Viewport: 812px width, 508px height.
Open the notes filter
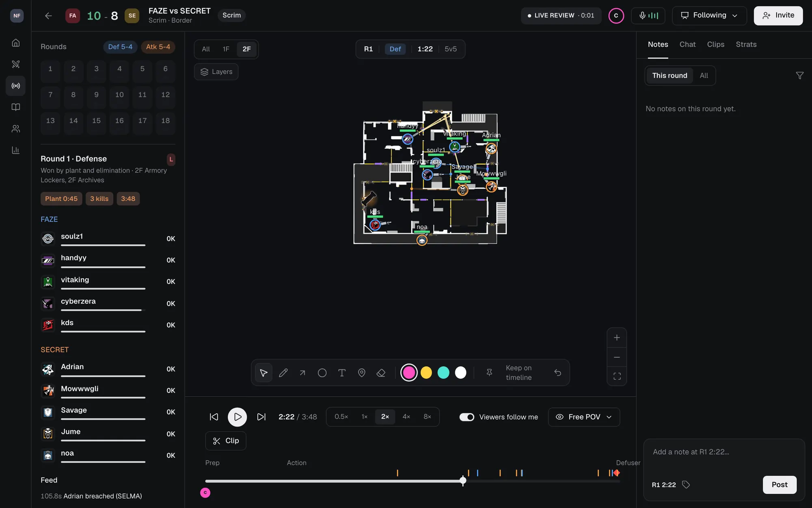(799, 76)
